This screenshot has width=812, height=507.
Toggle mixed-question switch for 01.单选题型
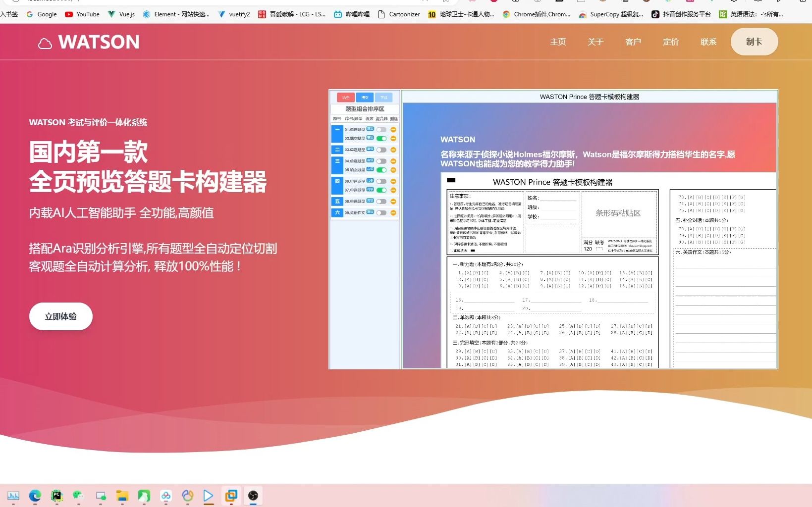(381, 130)
